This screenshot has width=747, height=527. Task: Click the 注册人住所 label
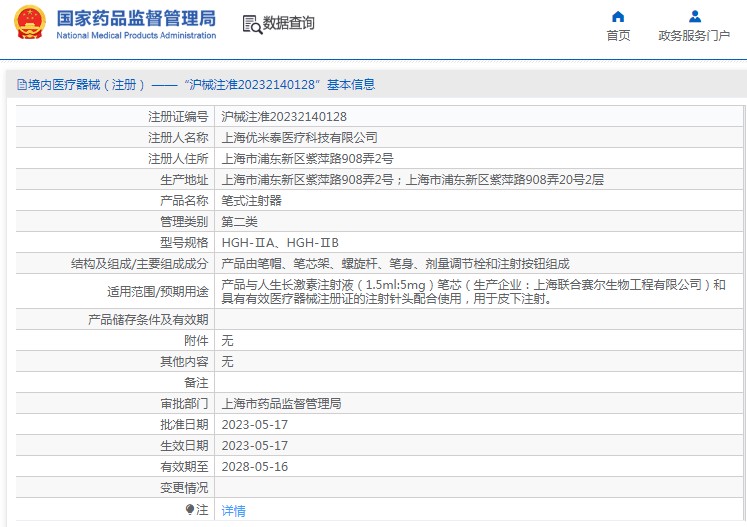[178, 159]
